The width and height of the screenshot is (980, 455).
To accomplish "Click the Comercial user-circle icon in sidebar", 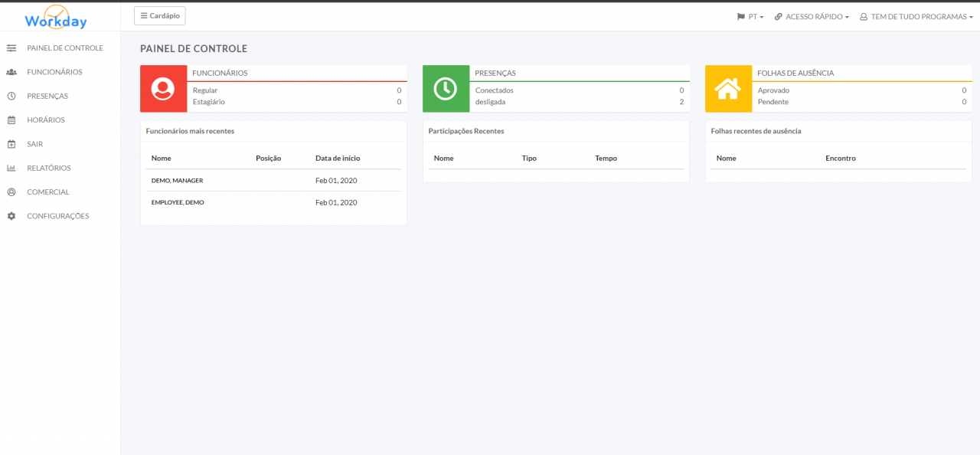I will click(11, 192).
